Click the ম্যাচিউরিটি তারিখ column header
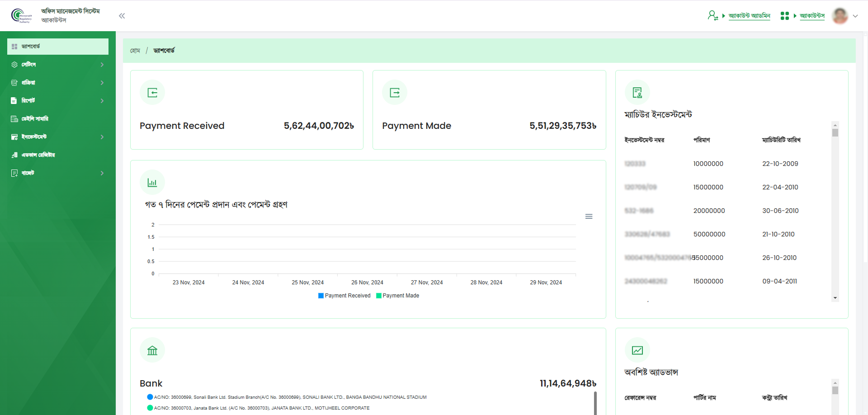The height and width of the screenshot is (415, 868). [781, 140]
